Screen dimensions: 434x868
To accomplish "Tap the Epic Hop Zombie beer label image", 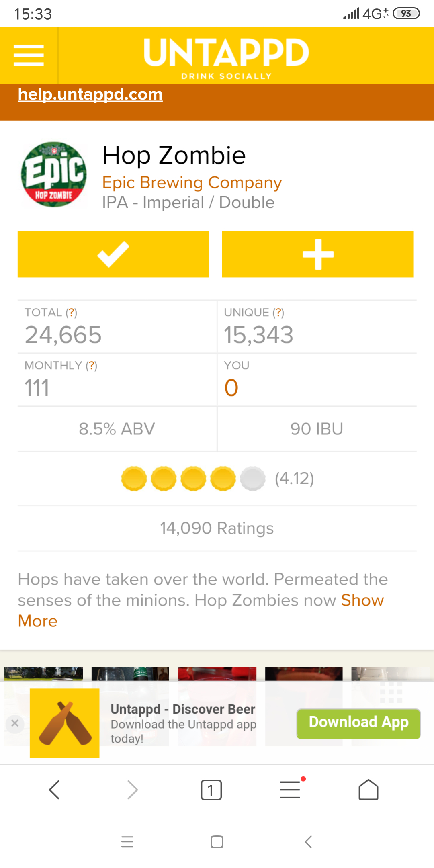I will coord(54,174).
